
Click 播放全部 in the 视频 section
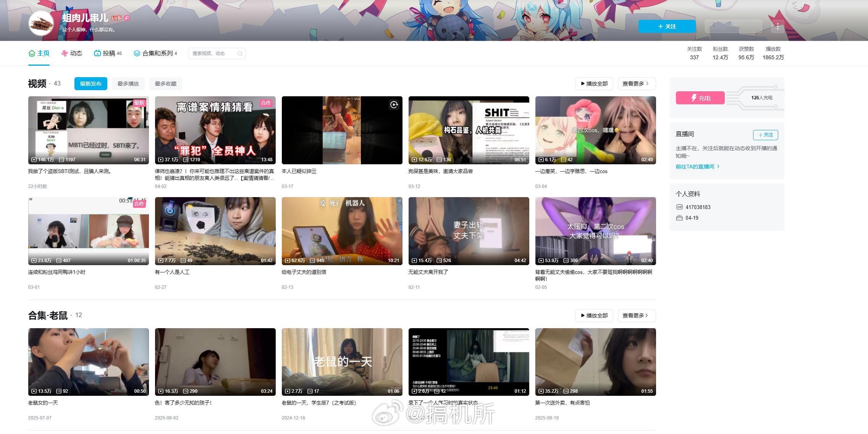click(594, 84)
